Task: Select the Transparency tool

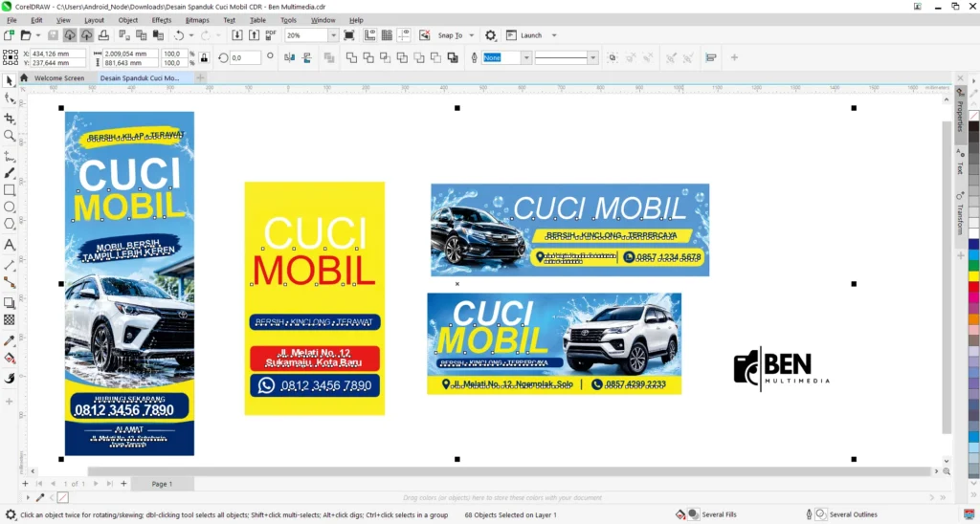Action: (9, 319)
